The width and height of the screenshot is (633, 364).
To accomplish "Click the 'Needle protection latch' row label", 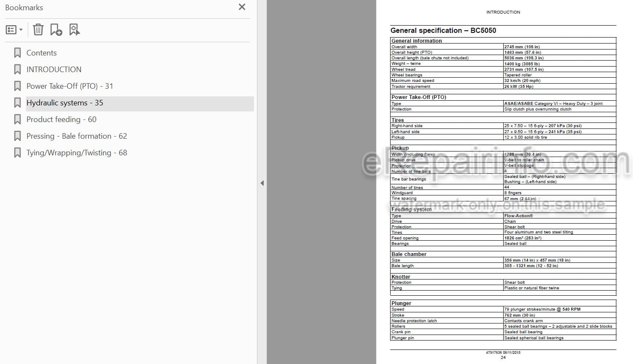I will tap(414, 321).
